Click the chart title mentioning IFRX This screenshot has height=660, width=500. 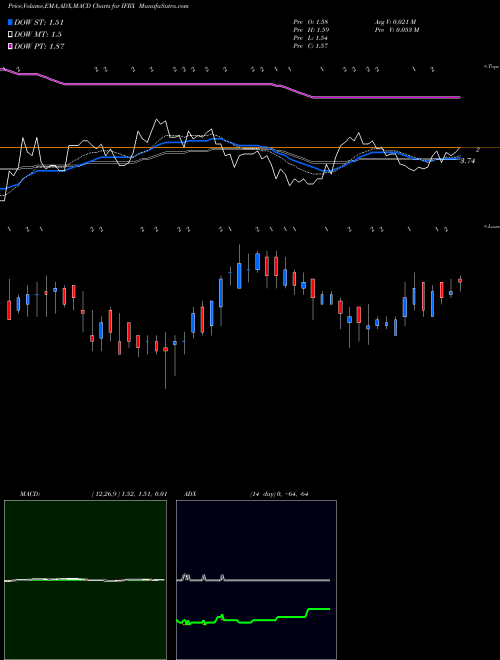(98, 6)
